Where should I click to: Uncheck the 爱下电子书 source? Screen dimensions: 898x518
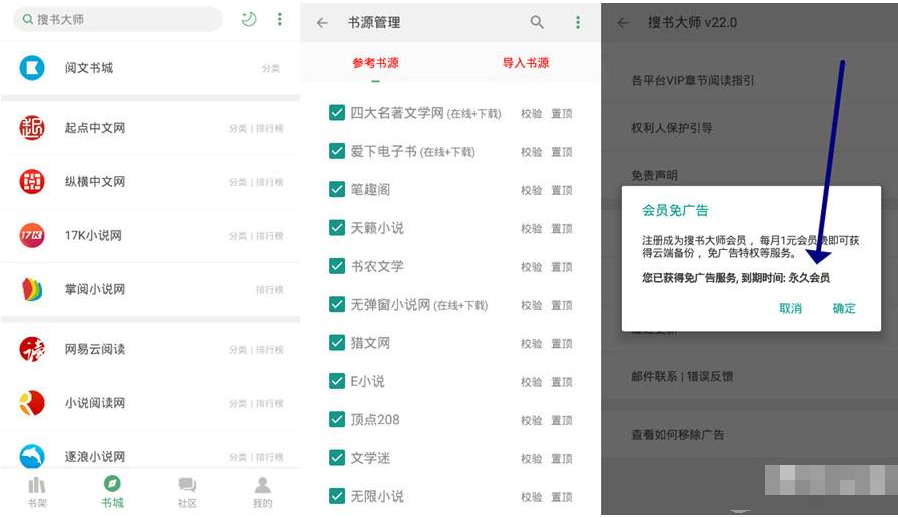click(x=337, y=151)
